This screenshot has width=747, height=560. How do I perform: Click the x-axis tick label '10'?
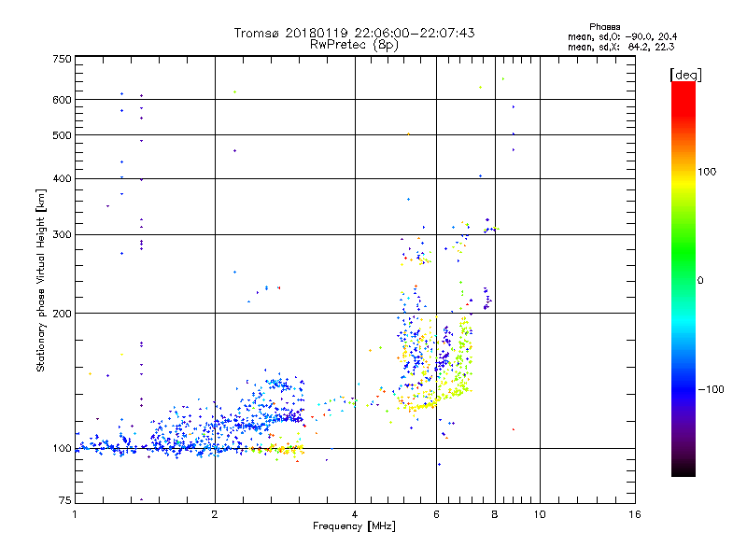[x=540, y=514]
